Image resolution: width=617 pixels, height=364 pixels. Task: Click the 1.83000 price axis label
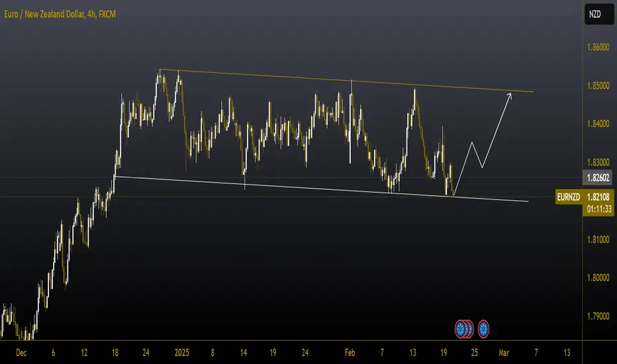[x=598, y=162]
